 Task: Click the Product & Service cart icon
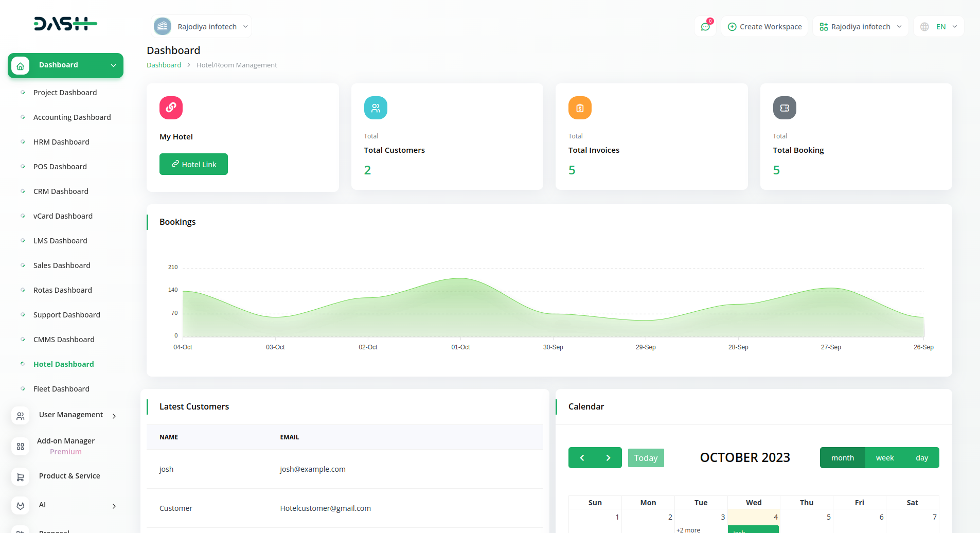click(20, 477)
